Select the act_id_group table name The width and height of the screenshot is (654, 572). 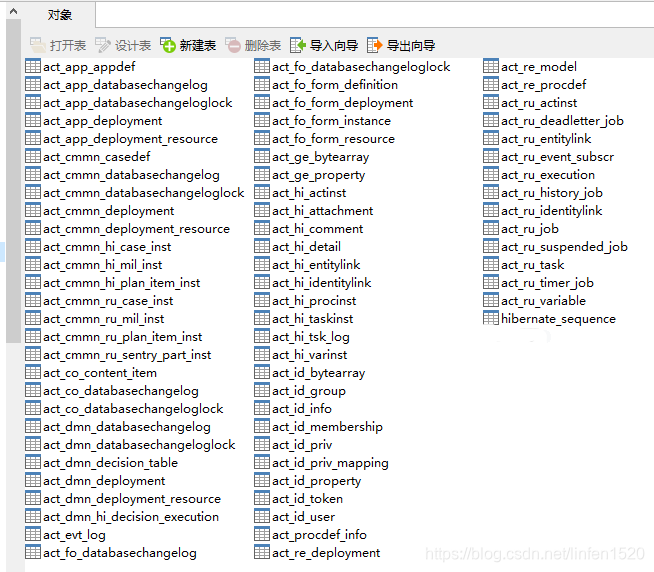click(x=309, y=391)
